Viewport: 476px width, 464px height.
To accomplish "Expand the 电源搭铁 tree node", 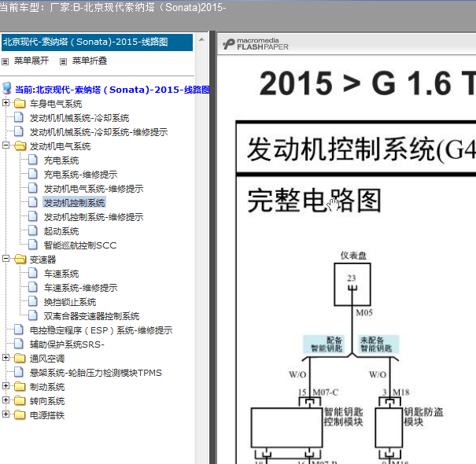I will pos(6,414).
